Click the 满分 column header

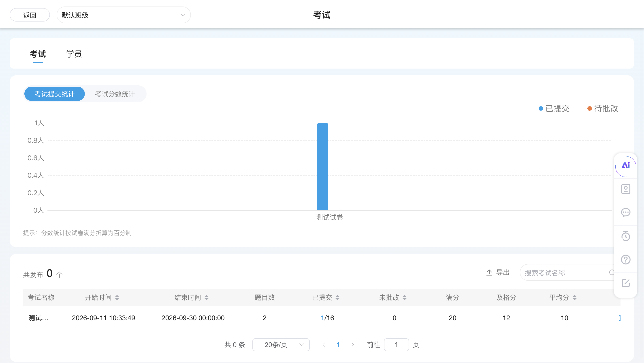[x=452, y=298]
